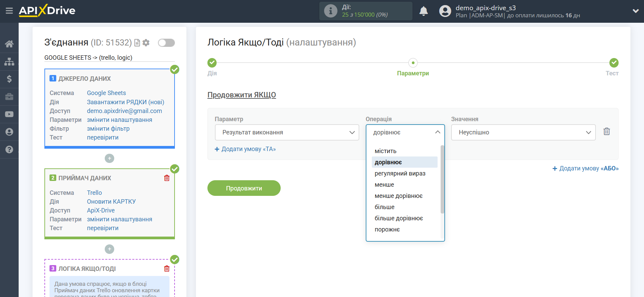
Task: Click перевірити in Data Receiver block
Action: click(103, 228)
